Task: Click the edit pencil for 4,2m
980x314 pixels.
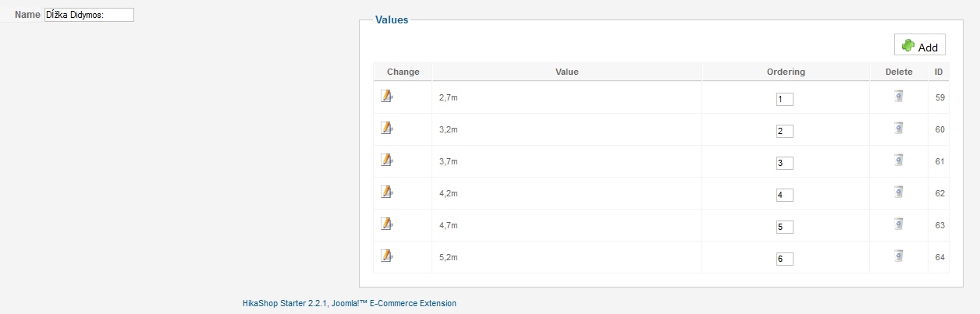Action: coord(386,192)
